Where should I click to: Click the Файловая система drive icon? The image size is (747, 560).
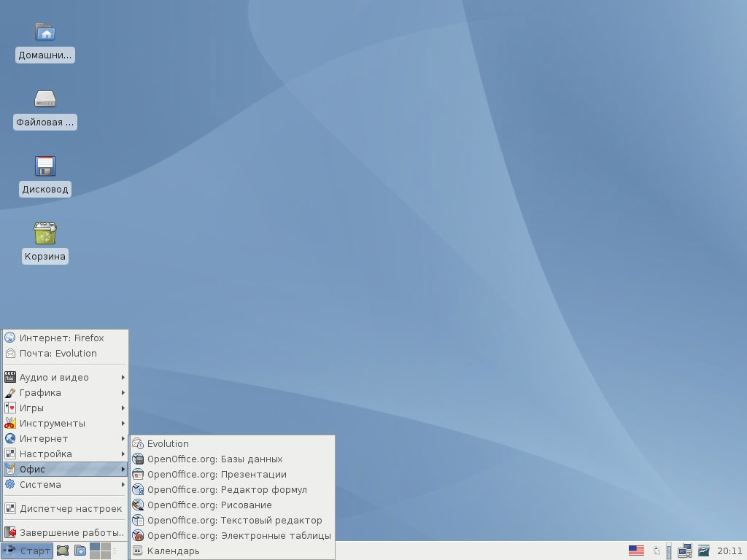point(45,99)
